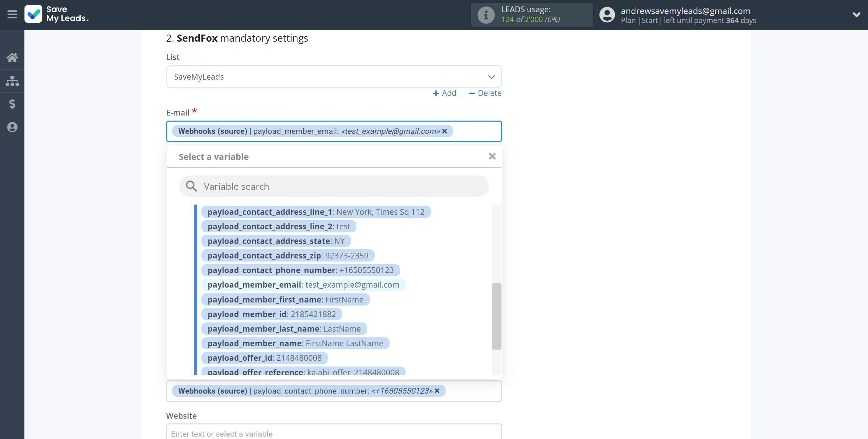868x439 pixels.
Task: Select payload_member_id variable
Action: click(272, 314)
